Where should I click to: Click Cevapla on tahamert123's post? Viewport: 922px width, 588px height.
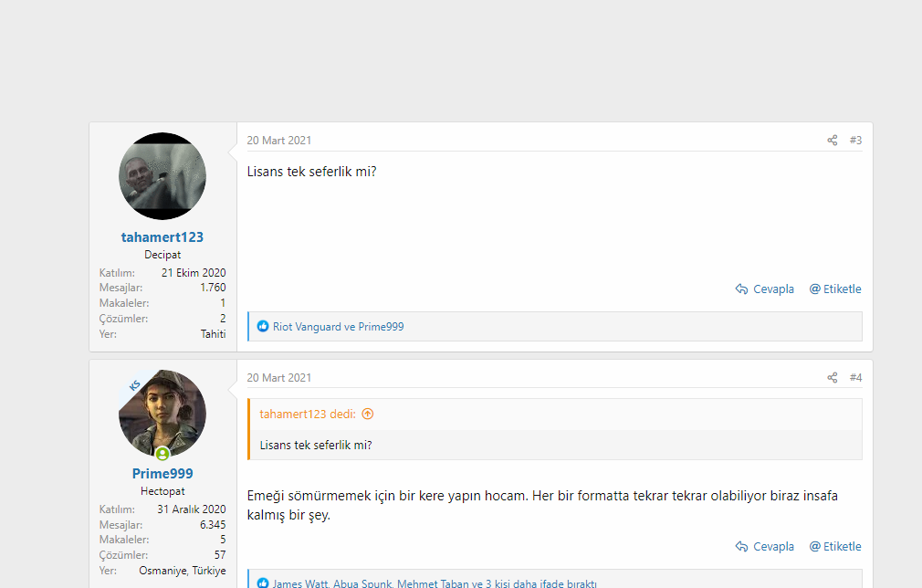click(764, 289)
